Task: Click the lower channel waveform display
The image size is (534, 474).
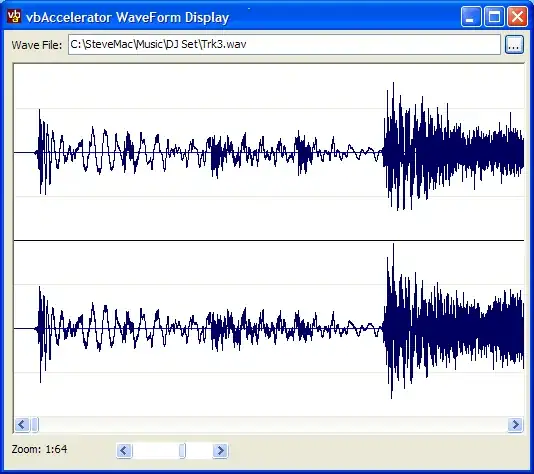Action: (269, 328)
